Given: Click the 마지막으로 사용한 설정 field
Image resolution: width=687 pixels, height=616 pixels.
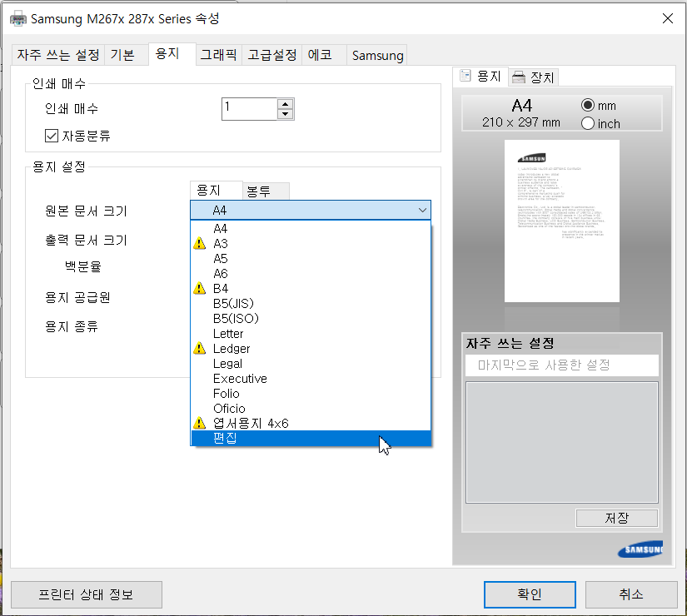Looking at the screenshot, I should pyautogui.click(x=562, y=365).
